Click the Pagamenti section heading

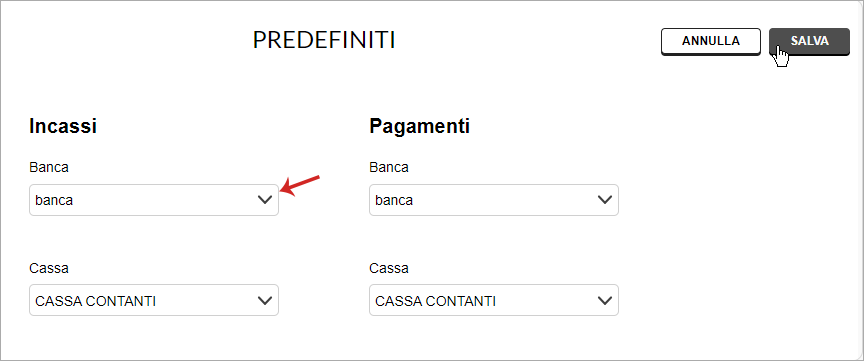click(x=419, y=126)
